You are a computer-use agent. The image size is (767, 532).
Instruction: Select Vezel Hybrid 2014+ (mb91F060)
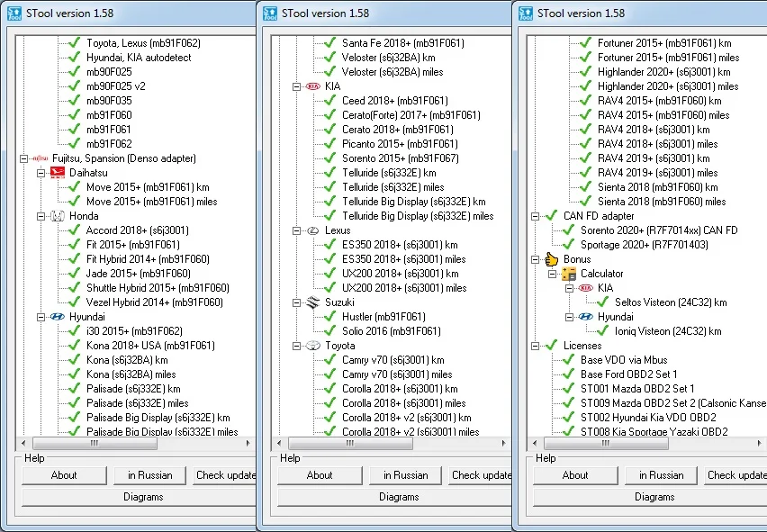tap(155, 302)
